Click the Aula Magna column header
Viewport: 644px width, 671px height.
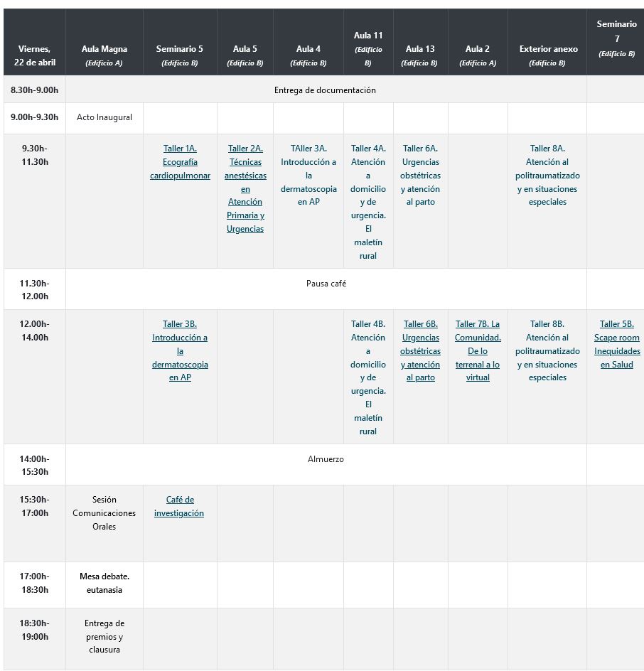[x=104, y=49]
